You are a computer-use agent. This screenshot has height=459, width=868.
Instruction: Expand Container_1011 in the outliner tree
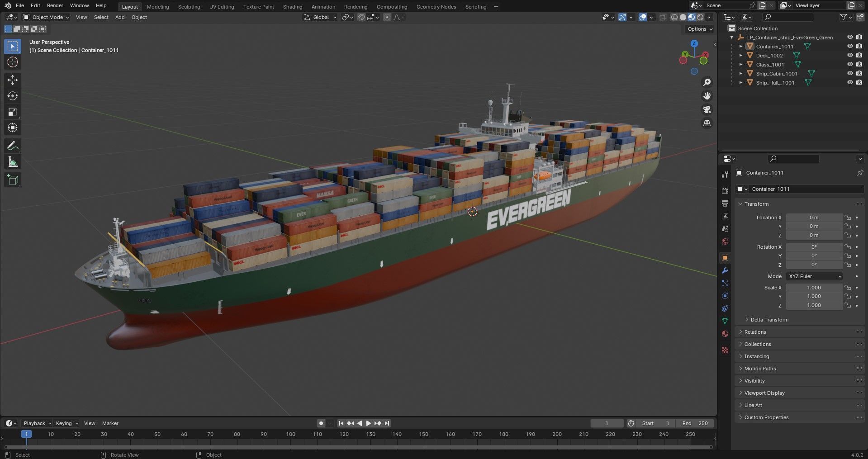[740, 46]
